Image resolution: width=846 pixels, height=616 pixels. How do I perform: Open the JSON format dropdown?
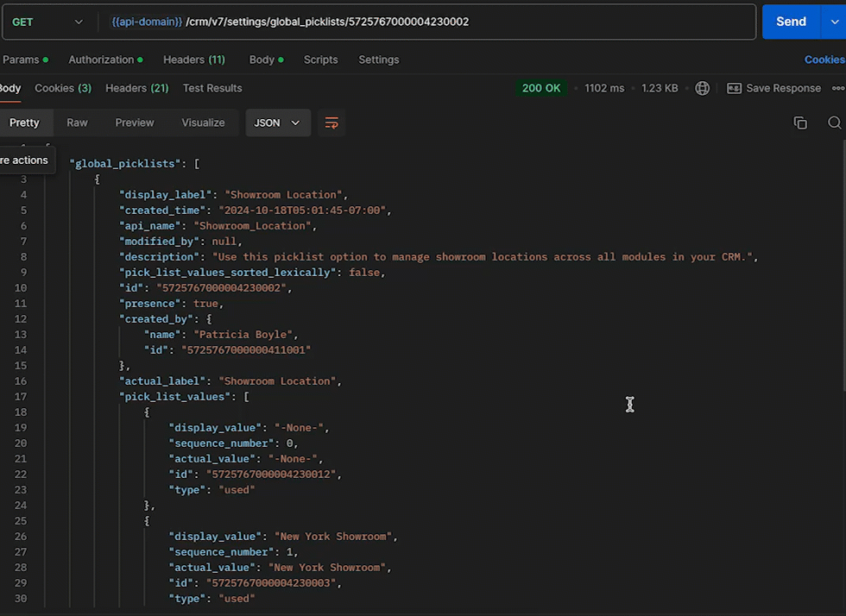[277, 123]
